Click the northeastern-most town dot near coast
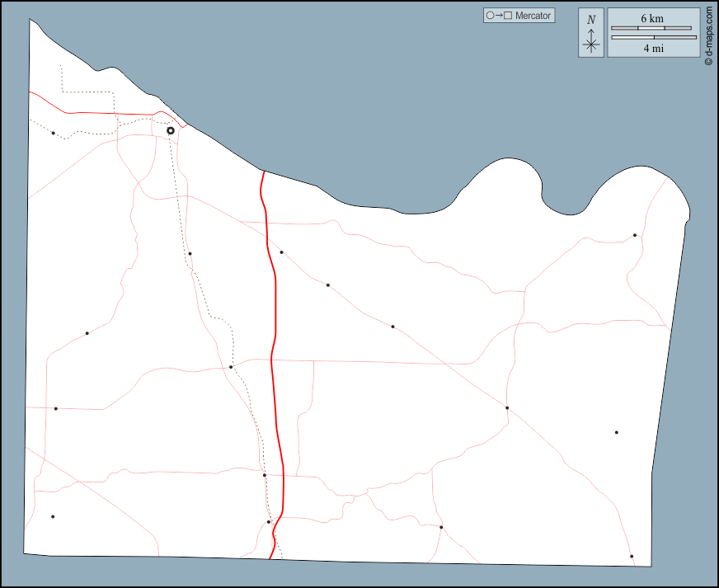The height and width of the screenshot is (588, 719). coord(635,235)
